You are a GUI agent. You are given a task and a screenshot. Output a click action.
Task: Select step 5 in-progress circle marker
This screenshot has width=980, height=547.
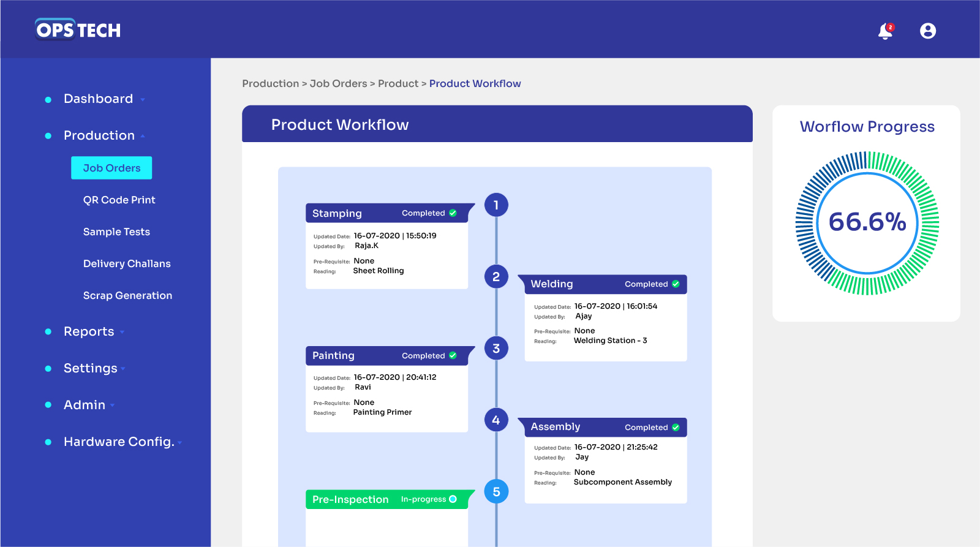coord(496,491)
